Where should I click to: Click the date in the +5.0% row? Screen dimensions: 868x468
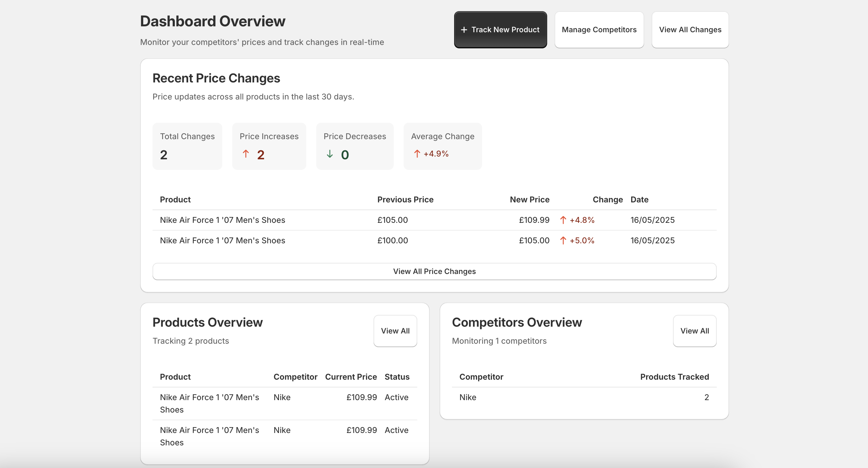coord(652,241)
